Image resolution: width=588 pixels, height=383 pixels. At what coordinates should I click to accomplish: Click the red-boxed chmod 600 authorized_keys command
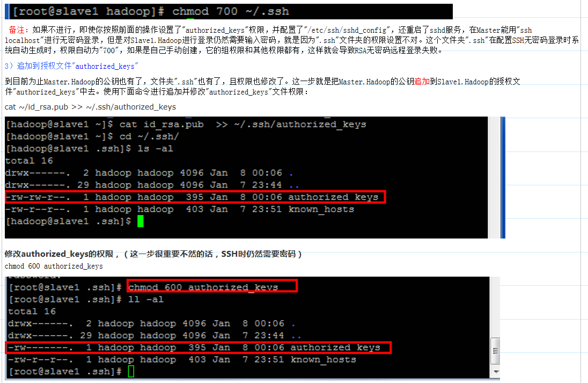coord(212,286)
